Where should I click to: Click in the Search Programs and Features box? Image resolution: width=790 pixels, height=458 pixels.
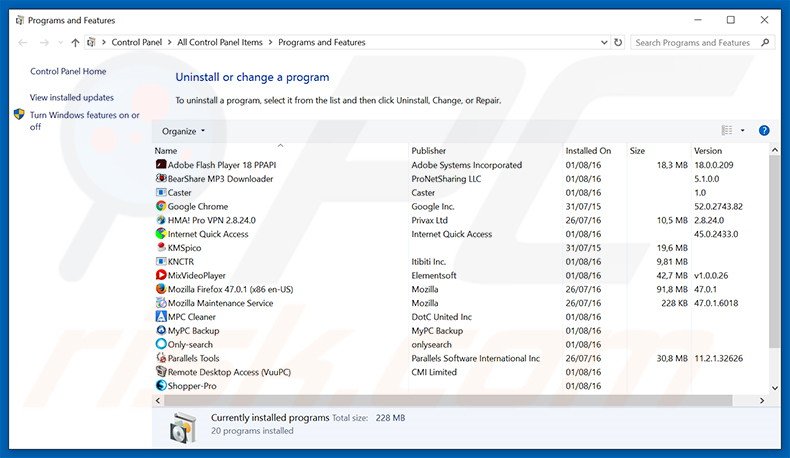click(695, 43)
